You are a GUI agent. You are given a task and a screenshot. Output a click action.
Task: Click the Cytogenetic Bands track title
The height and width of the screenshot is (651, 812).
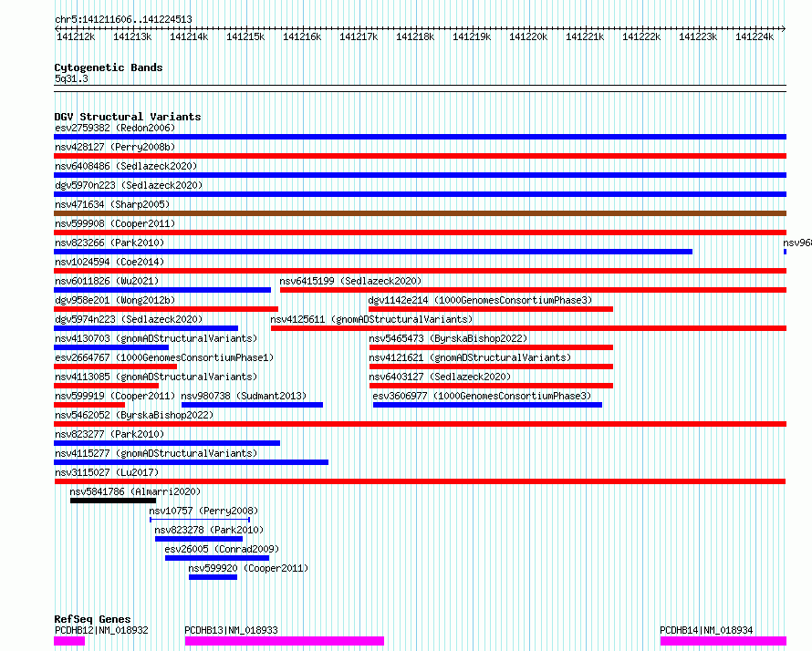[109, 67]
